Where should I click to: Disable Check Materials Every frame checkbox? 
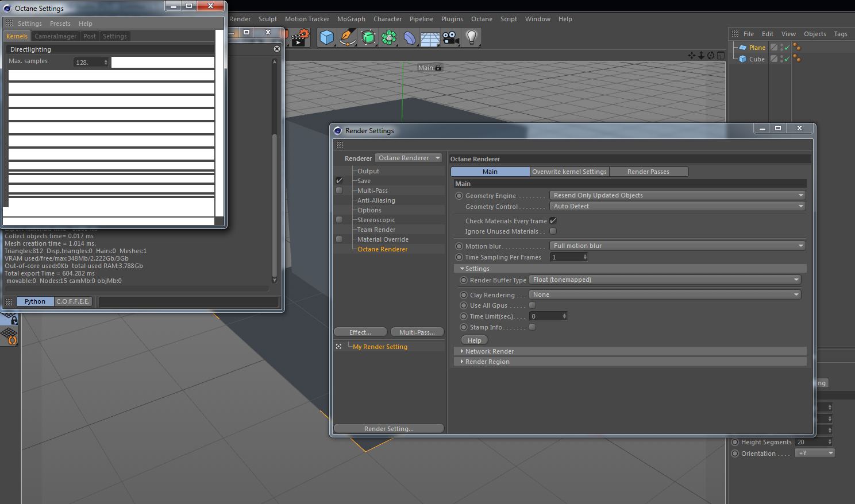pos(553,221)
